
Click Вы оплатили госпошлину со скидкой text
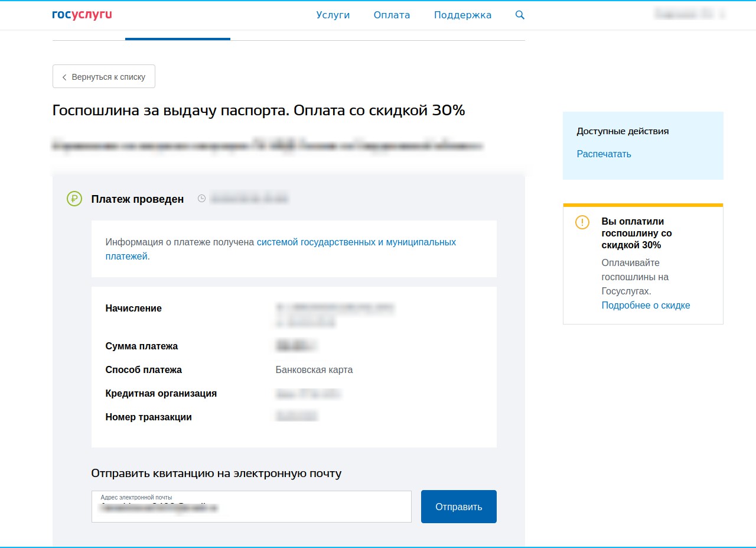point(637,234)
